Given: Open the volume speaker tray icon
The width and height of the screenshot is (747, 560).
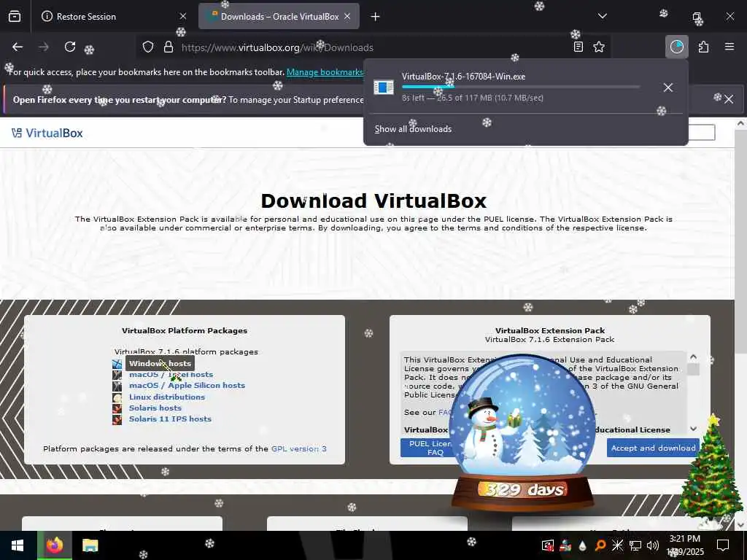Looking at the screenshot, I should tap(653, 545).
